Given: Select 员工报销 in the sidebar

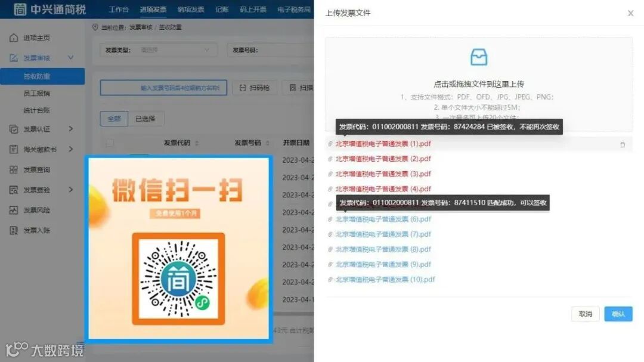Looking at the screenshot, I should [36, 93].
